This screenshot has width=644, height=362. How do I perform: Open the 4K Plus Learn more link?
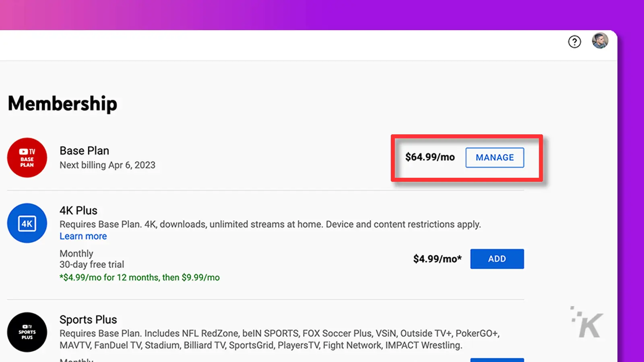coord(83,237)
